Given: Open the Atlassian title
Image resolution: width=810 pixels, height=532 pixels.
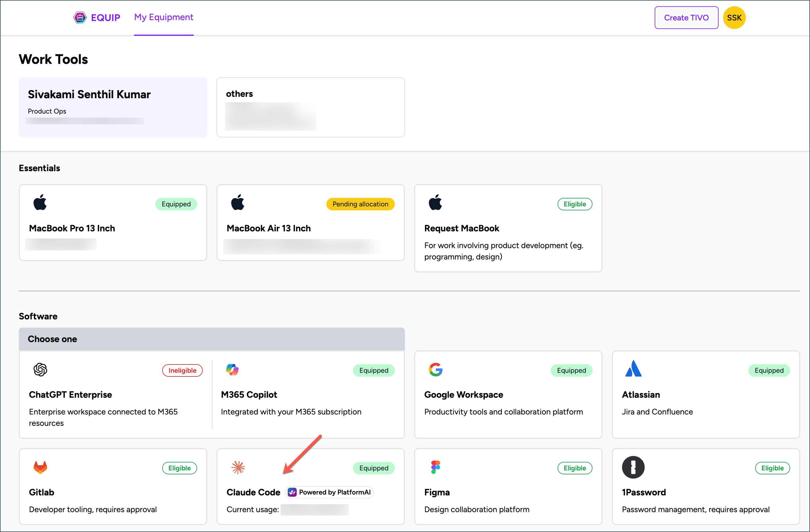Looking at the screenshot, I should [641, 395].
